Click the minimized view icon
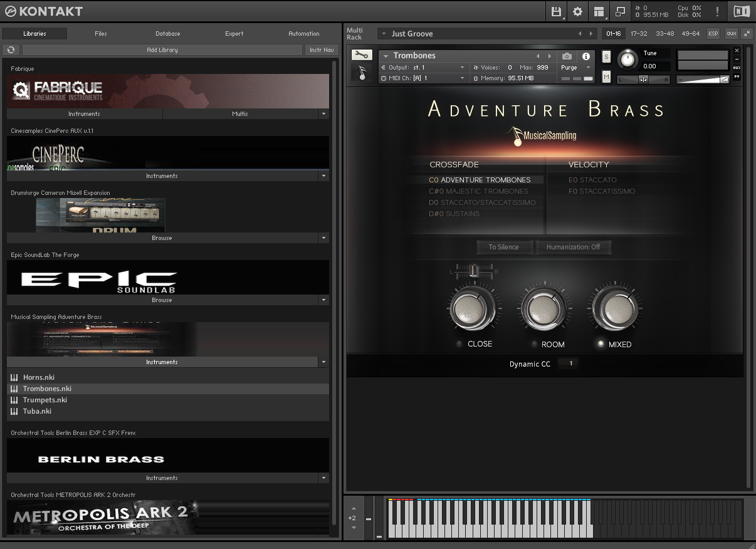 tap(620, 11)
